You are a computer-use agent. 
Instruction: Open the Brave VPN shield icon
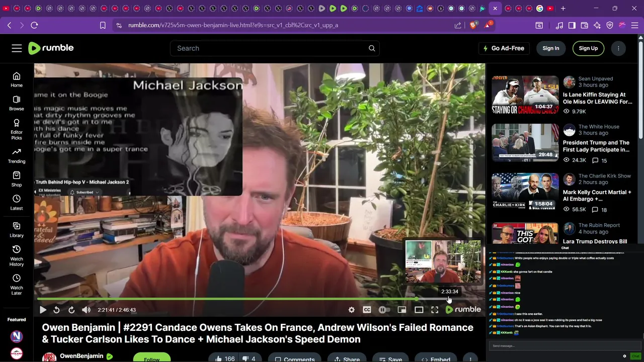(x=610, y=25)
